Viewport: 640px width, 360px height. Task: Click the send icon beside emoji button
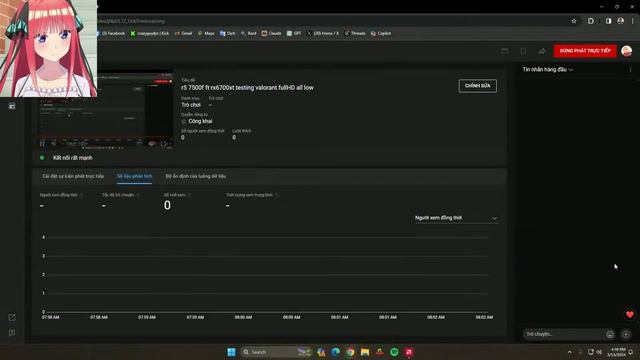(626, 334)
